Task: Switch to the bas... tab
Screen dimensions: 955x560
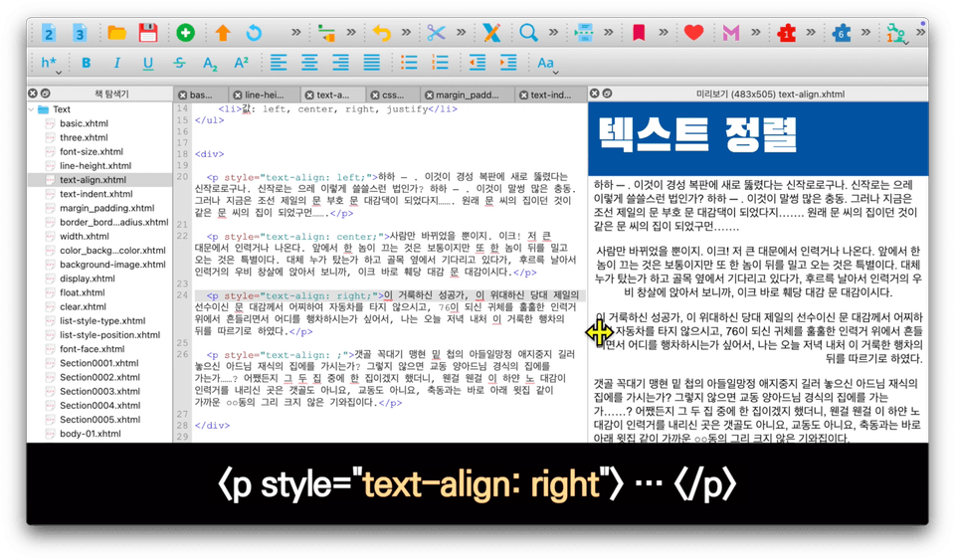Action: [x=201, y=94]
